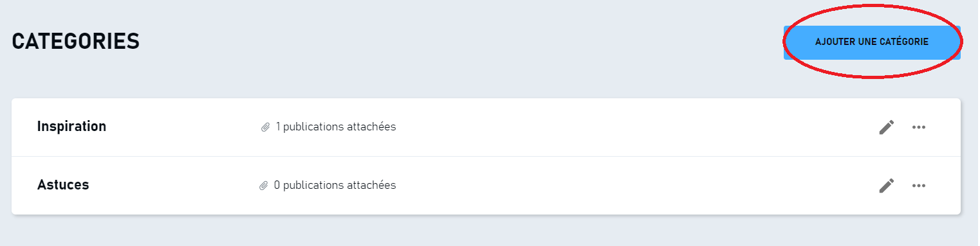Image resolution: width=980 pixels, height=246 pixels.
Task: Select the Astuces category name
Action: pos(63,185)
